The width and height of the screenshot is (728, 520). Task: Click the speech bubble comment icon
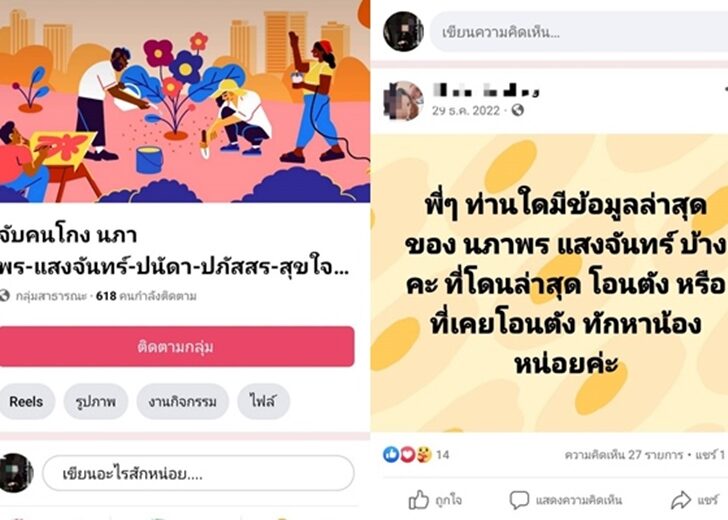coord(519,500)
